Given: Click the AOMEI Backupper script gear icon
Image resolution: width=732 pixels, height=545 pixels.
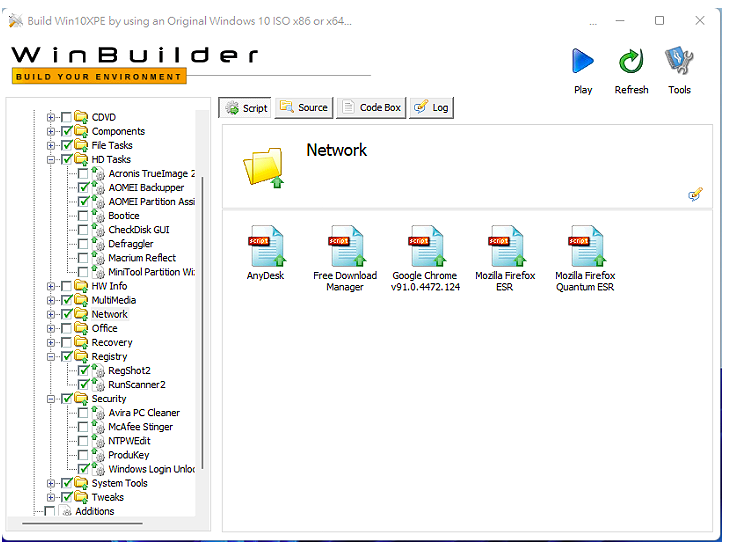Looking at the screenshot, I should click(98, 187).
